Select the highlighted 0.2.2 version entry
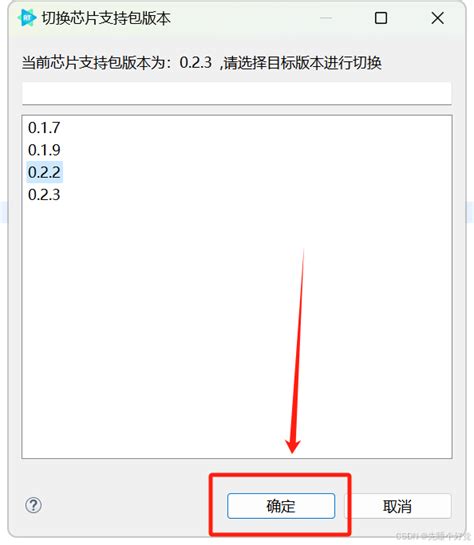Viewport: 474px width, 545px height. click(44, 172)
